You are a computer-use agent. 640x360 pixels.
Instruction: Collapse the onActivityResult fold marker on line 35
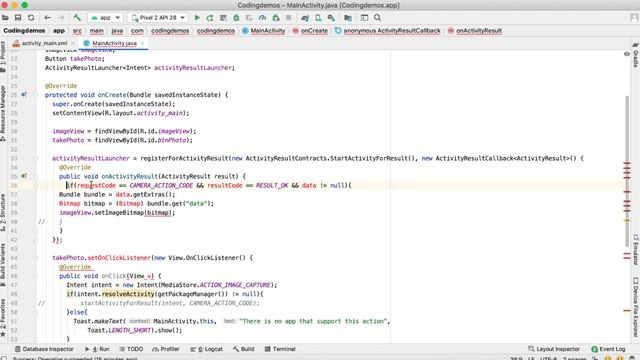36,176
